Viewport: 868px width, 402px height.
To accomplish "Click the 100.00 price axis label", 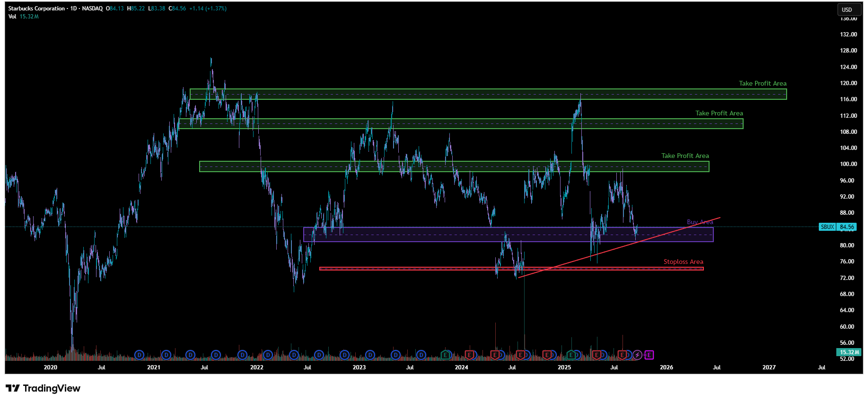I will pyautogui.click(x=848, y=164).
